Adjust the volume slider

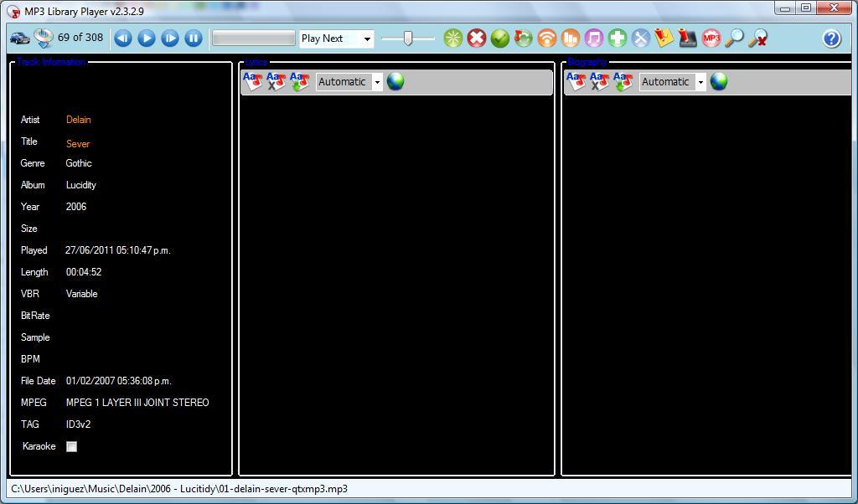coord(407,38)
